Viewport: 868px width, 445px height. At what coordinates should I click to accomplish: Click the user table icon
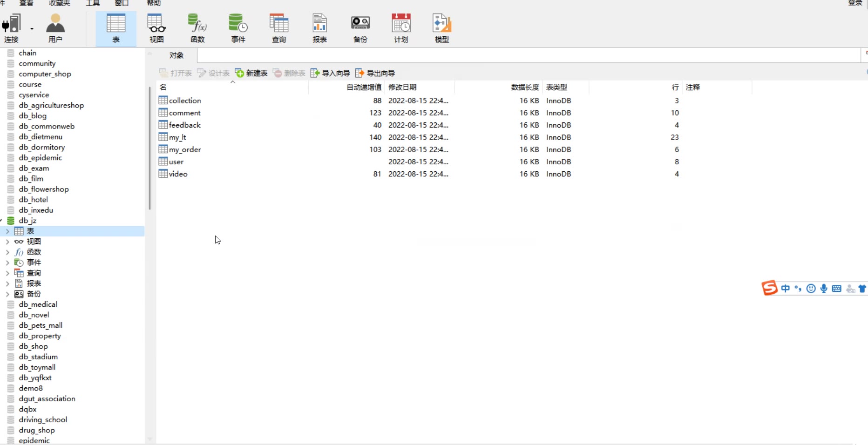[x=163, y=161]
